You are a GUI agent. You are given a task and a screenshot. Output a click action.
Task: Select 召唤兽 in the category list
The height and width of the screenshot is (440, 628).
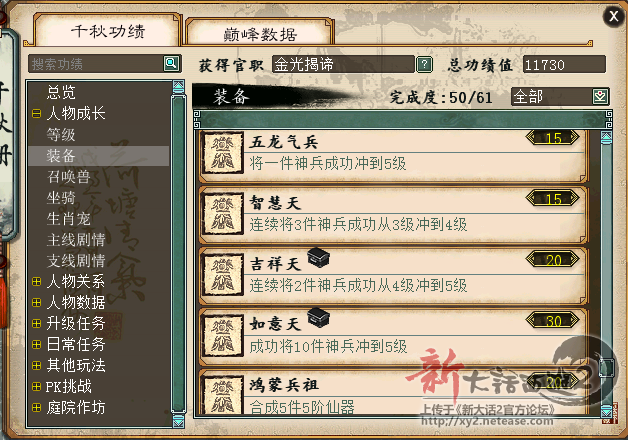click(x=68, y=177)
